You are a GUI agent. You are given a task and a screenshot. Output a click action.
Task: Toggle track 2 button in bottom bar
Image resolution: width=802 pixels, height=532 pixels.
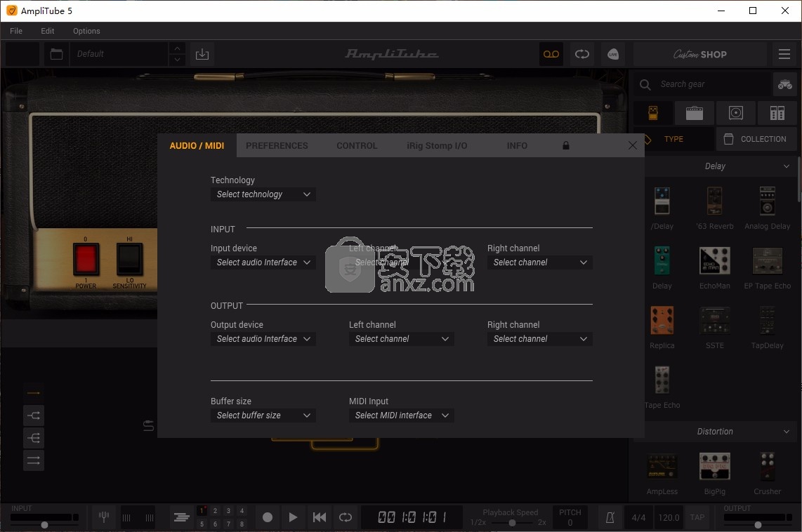click(x=216, y=510)
